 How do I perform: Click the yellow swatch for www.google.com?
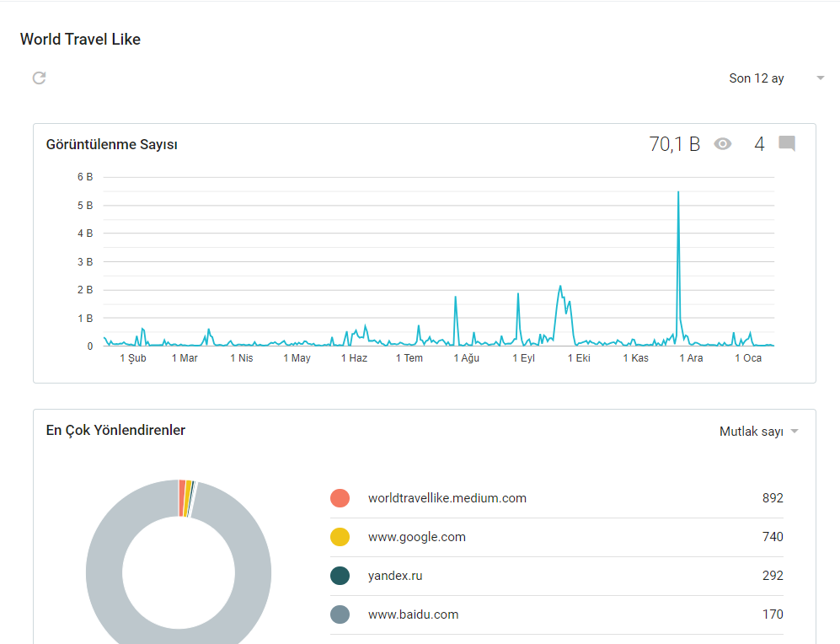coord(340,537)
